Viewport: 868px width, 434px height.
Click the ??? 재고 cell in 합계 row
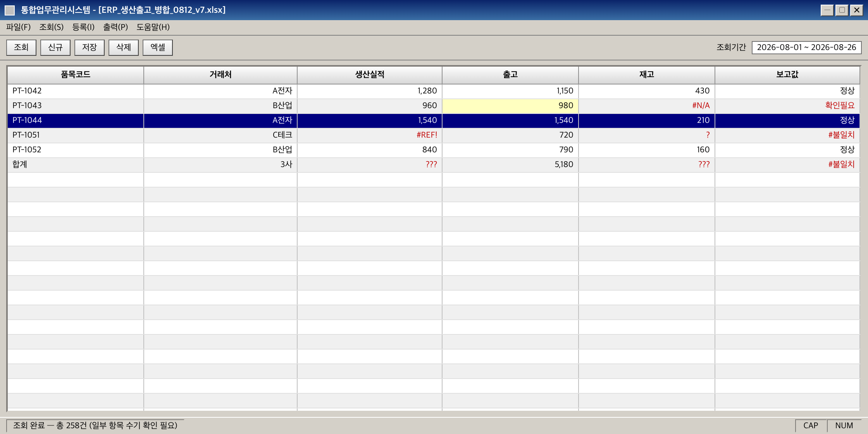pos(647,165)
